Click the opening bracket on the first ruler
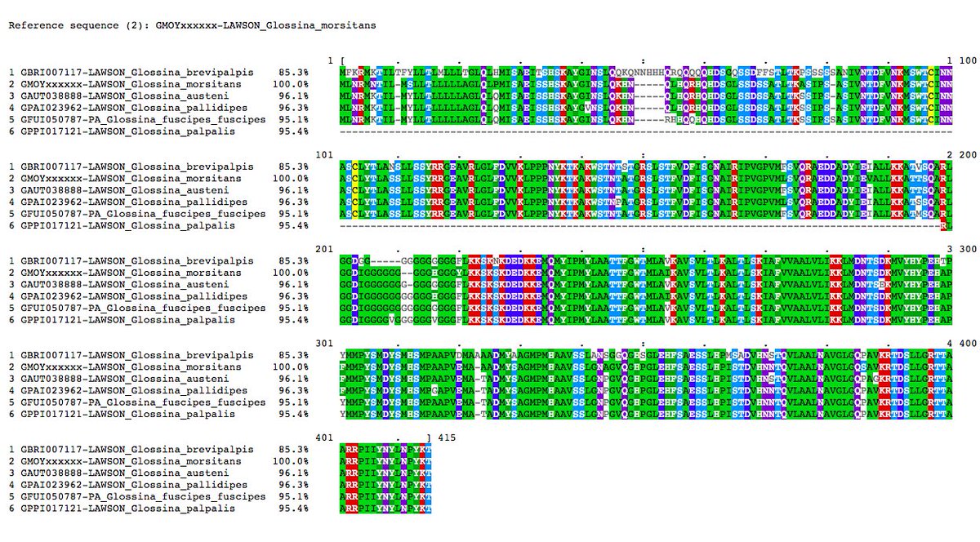Screen dimensions: 980x542 click(342, 60)
